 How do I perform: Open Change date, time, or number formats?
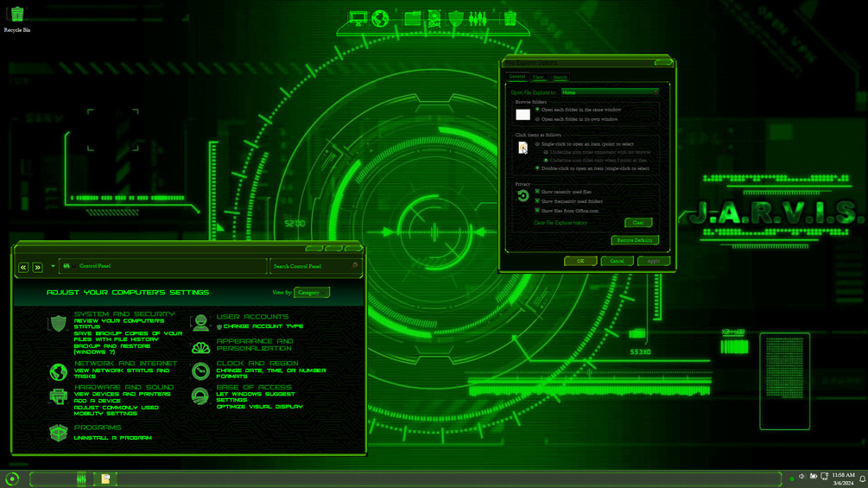tap(271, 373)
